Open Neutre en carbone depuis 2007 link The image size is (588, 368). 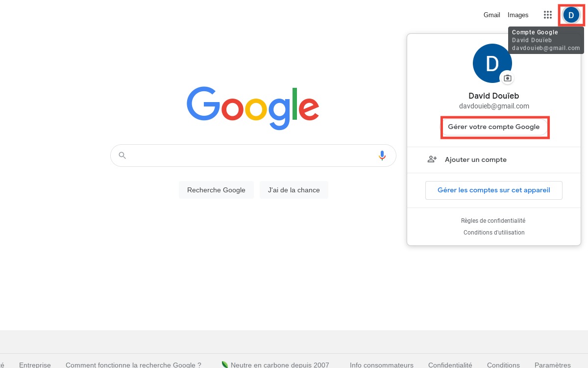pos(280,365)
